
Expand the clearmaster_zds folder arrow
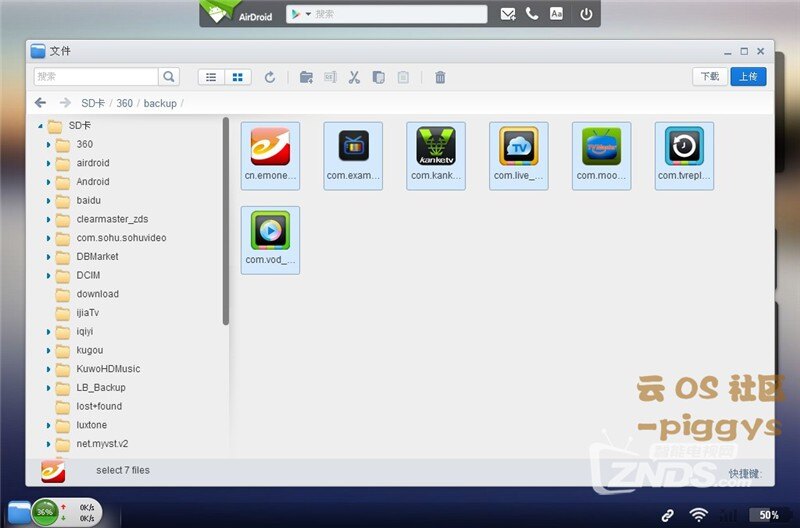[48, 220]
